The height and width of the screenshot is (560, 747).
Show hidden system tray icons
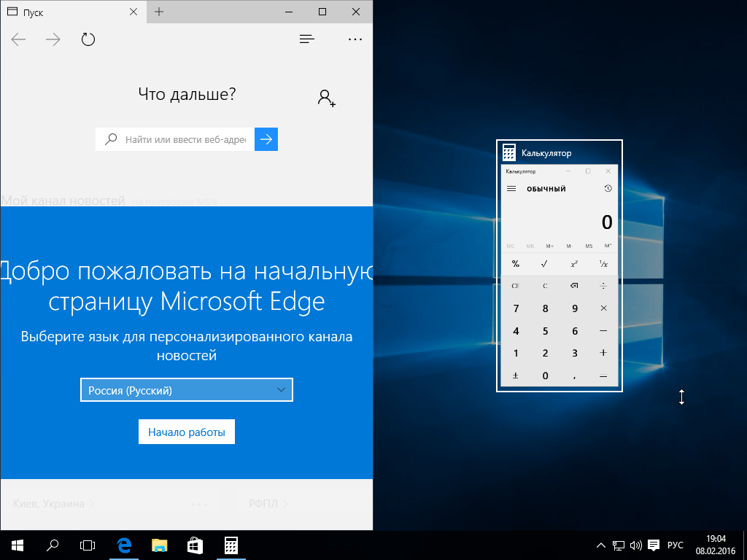pyautogui.click(x=600, y=545)
